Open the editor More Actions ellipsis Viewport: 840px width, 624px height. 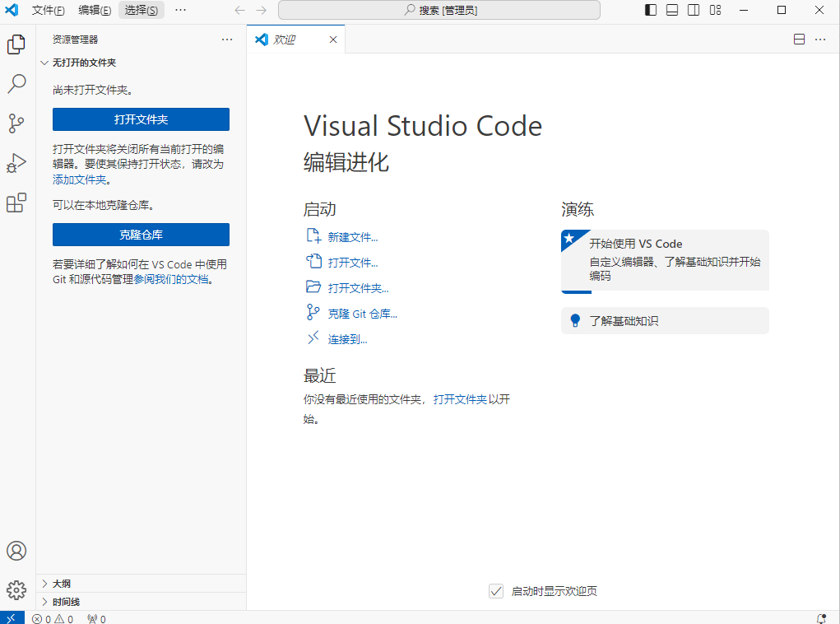click(x=820, y=40)
